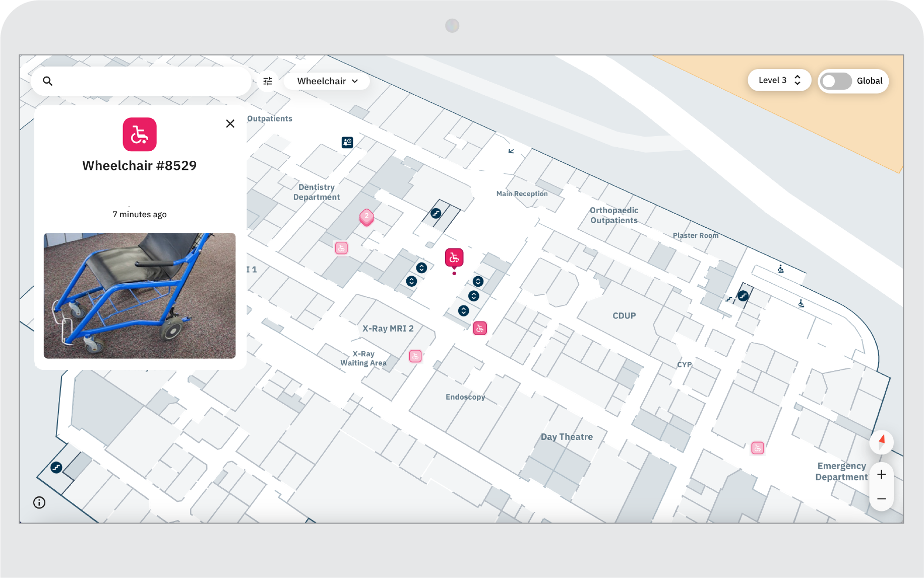This screenshot has width=924, height=578.
Task: Expand the Wheelchair category dropdown
Action: pos(327,81)
